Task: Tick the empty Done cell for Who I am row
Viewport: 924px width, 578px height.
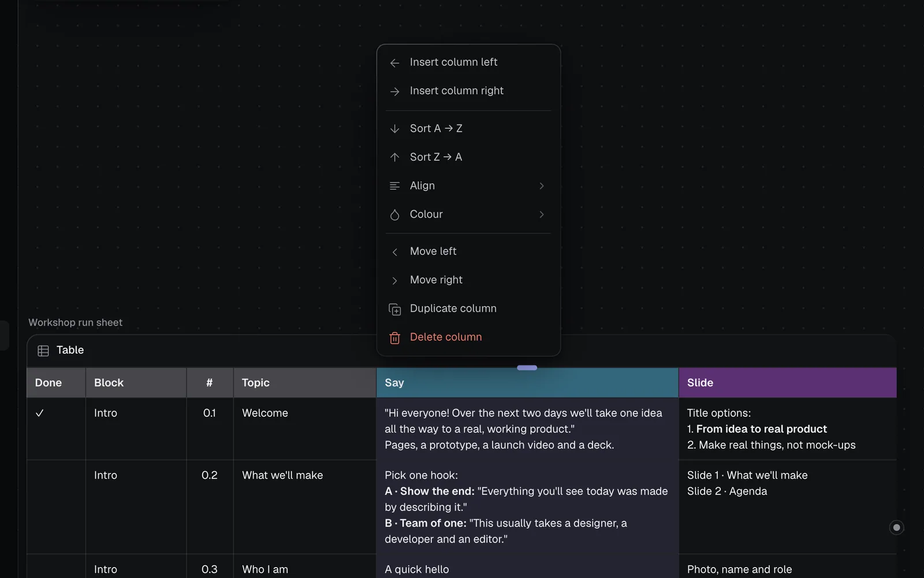Action: point(56,566)
